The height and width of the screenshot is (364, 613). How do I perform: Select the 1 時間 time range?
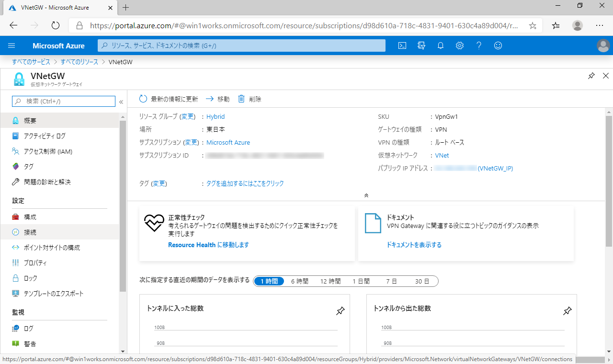coord(269,281)
